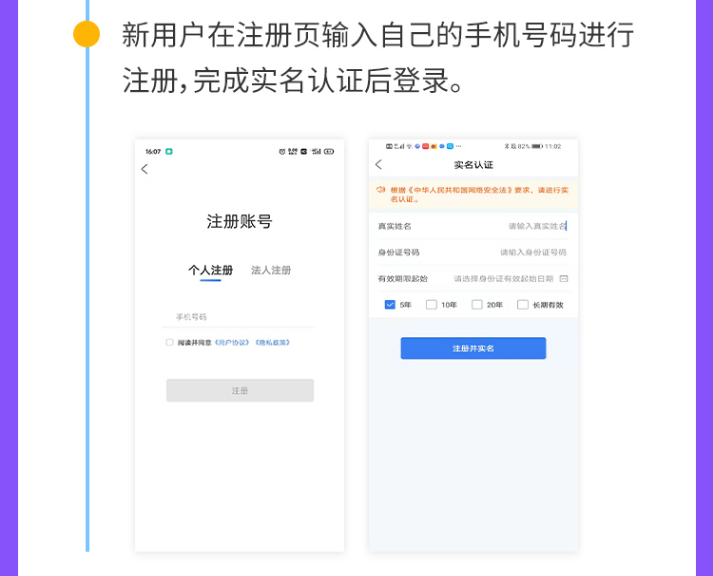Switch to the 法人注册 tab
Viewport: 713px width, 576px height.
tap(271, 270)
